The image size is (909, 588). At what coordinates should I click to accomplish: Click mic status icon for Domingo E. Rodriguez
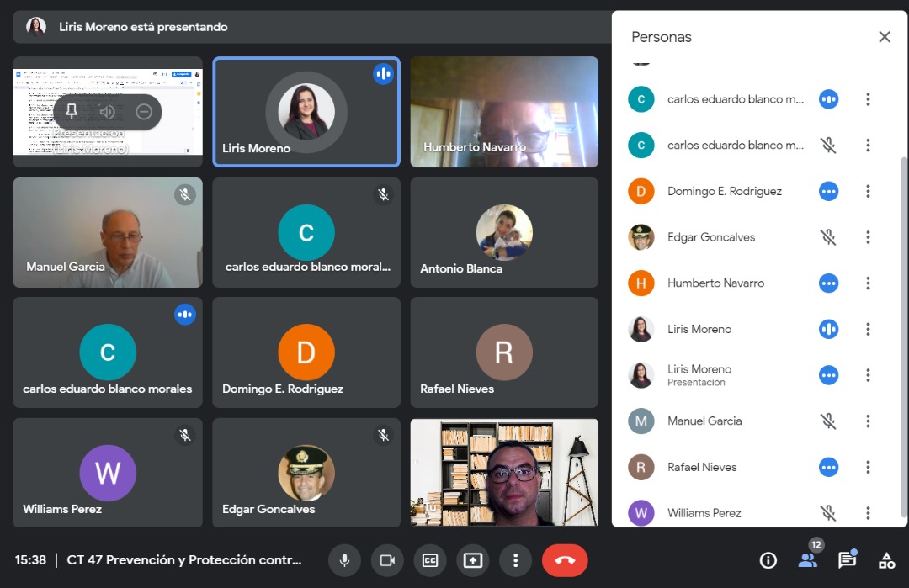828,191
